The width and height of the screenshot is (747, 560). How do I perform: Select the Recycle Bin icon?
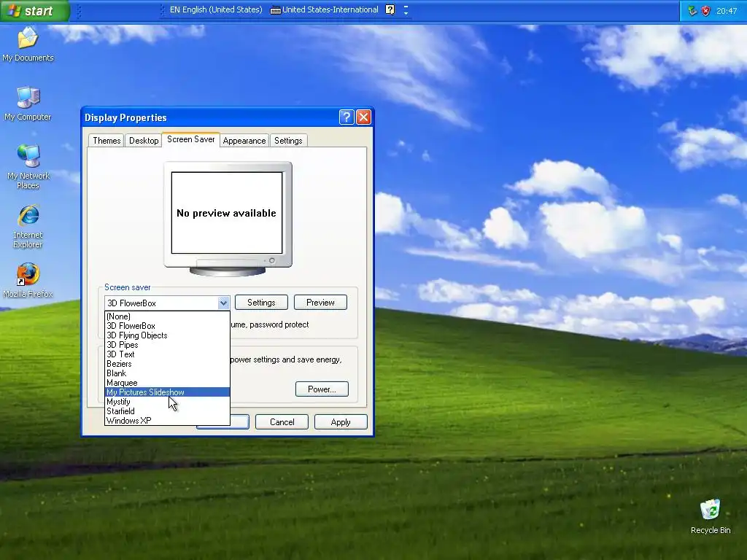pyautogui.click(x=711, y=517)
